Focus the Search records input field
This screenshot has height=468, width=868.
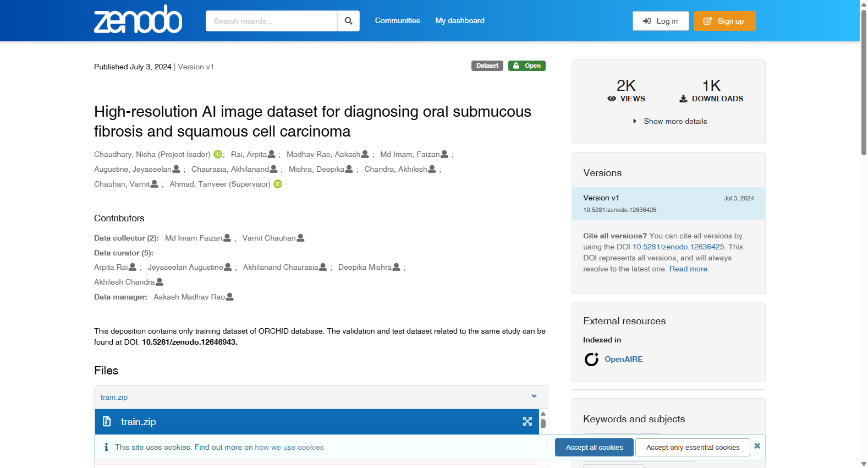click(271, 21)
